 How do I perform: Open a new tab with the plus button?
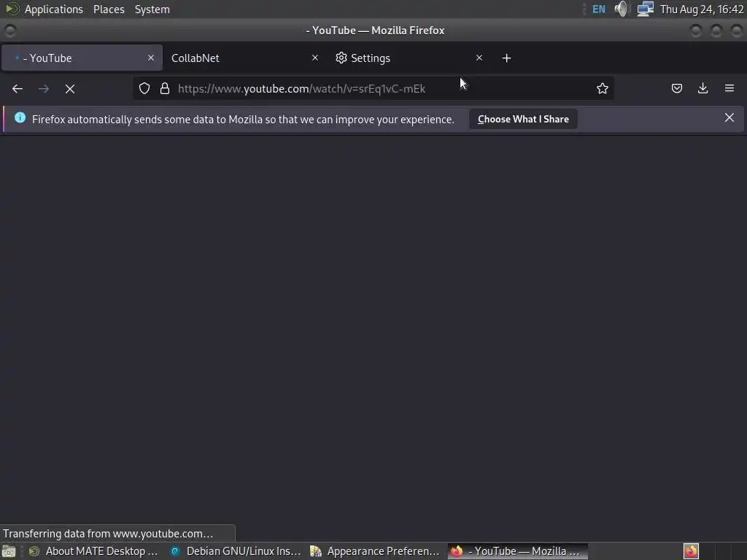(506, 58)
